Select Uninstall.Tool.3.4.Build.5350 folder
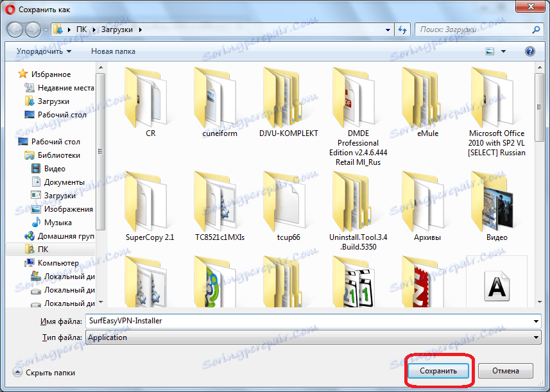 (357, 211)
